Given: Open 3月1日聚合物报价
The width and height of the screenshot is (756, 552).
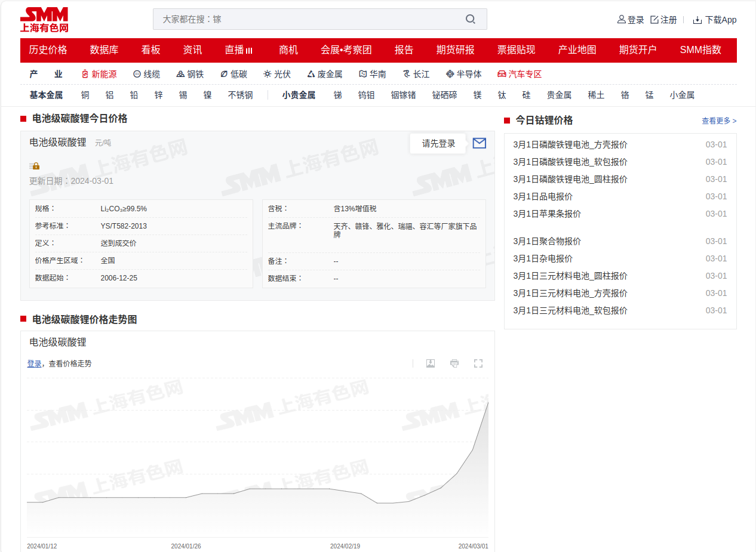Looking at the screenshot, I should coord(548,241).
